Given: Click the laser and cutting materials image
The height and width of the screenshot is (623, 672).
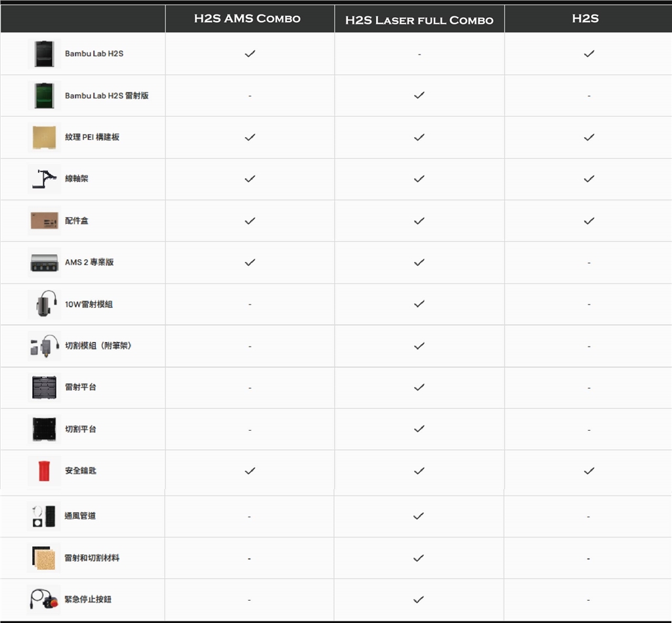Looking at the screenshot, I should pos(43,557).
